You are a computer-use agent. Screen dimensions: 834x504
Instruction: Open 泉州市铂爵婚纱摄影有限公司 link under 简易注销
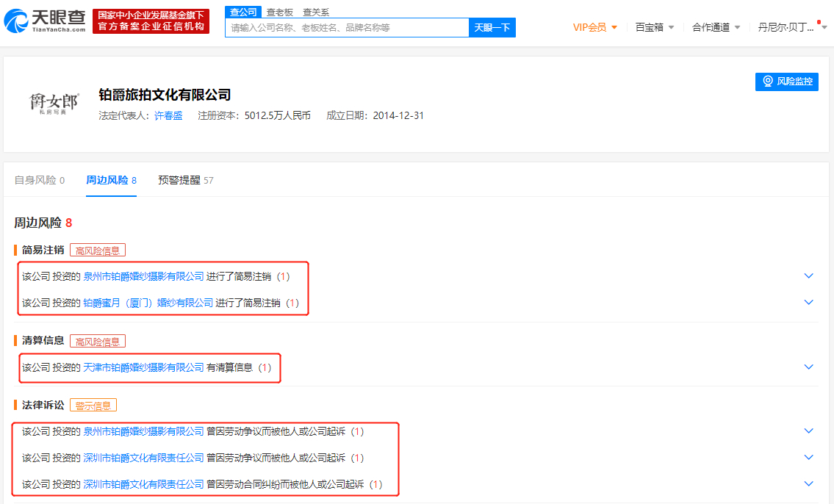(x=143, y=276)
